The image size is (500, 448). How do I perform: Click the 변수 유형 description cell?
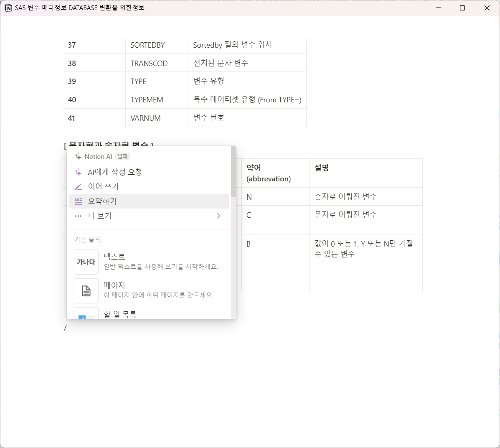pyautogui.click(x=247, y=81)
